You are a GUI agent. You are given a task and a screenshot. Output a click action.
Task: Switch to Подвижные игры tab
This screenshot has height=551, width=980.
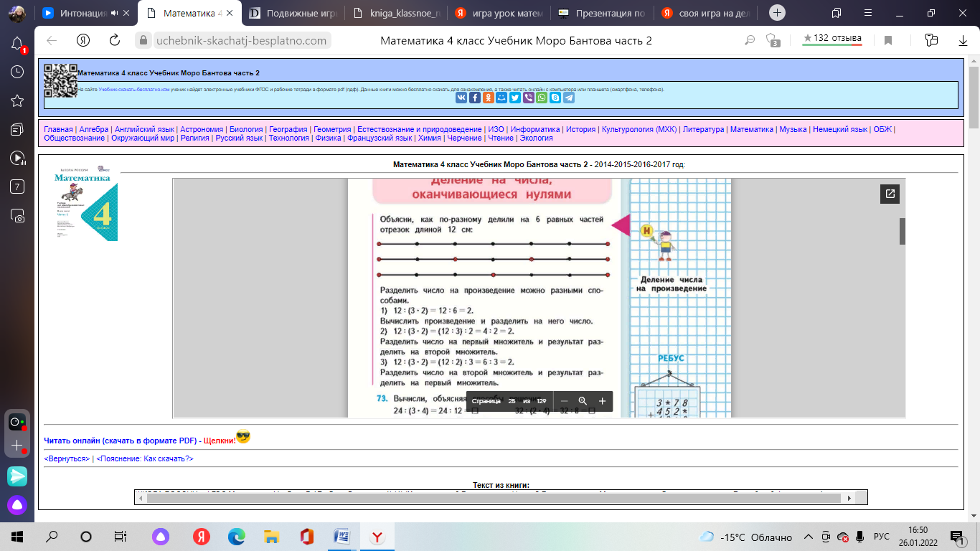[x=293, y=13]
